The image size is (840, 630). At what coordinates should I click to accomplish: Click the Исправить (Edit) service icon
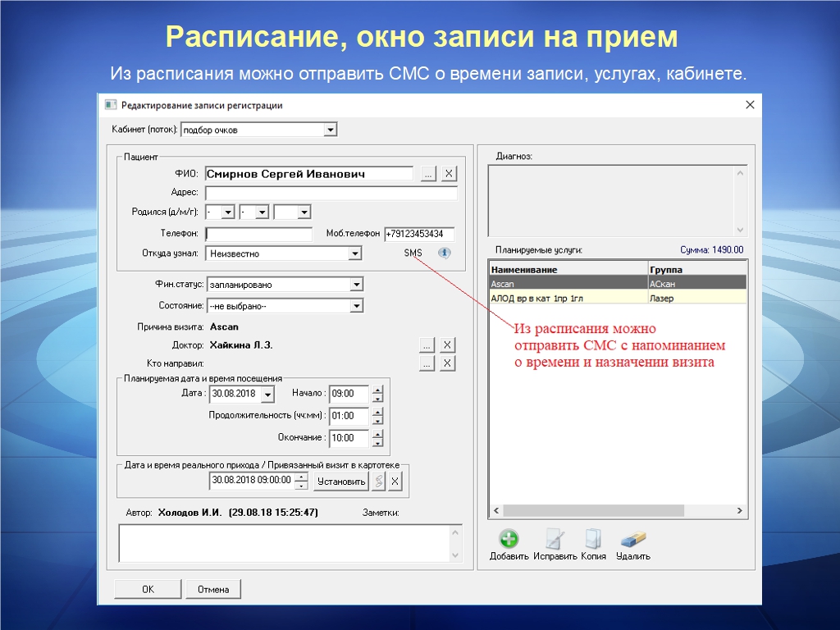click(x=555, y=539)
